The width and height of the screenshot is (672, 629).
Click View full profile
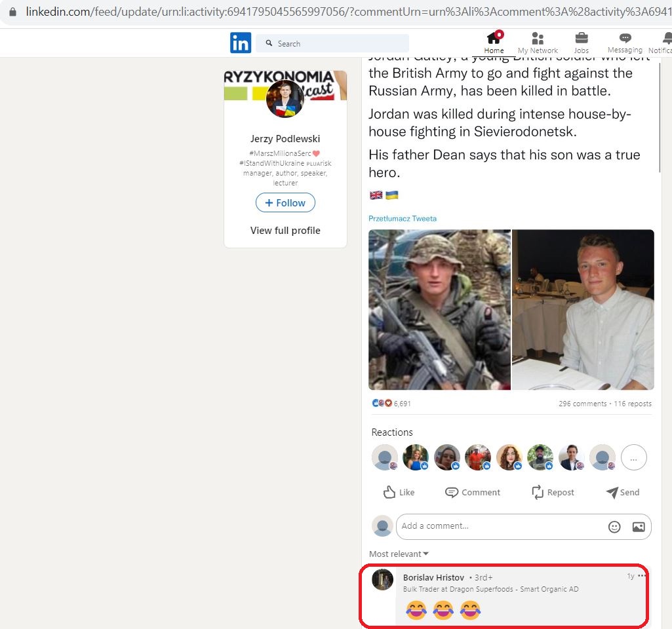pos(285,231)
